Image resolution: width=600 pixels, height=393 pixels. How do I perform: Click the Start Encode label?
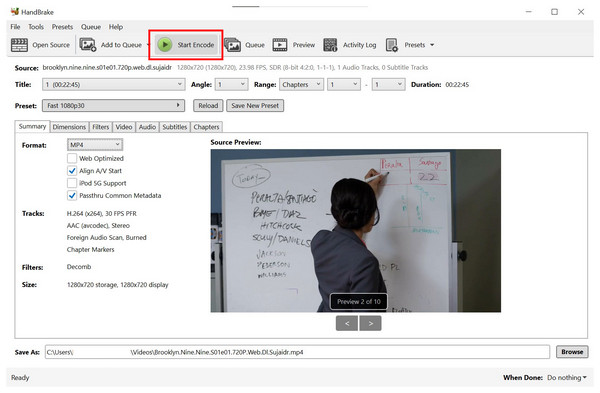point(196,45)
